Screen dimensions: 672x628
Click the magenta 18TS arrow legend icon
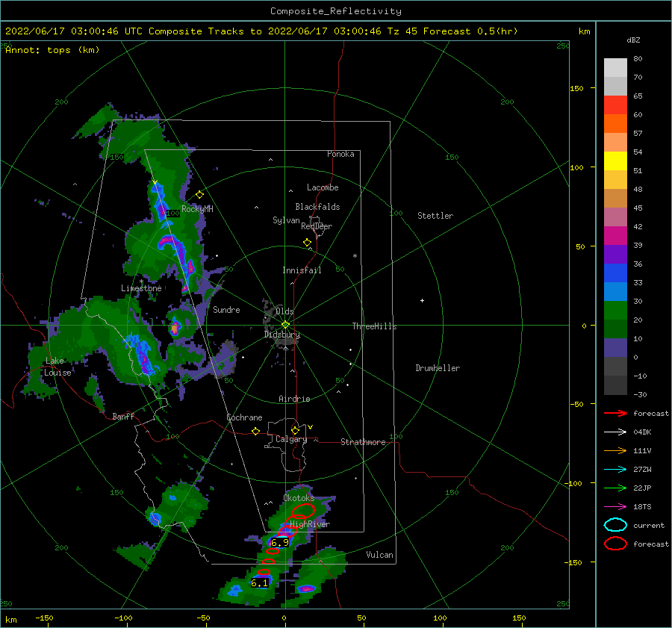[x=615, y=507]
